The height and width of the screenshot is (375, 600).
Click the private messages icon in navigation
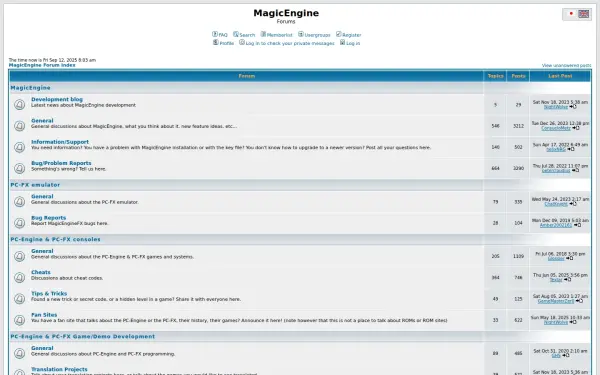[242, 42]
